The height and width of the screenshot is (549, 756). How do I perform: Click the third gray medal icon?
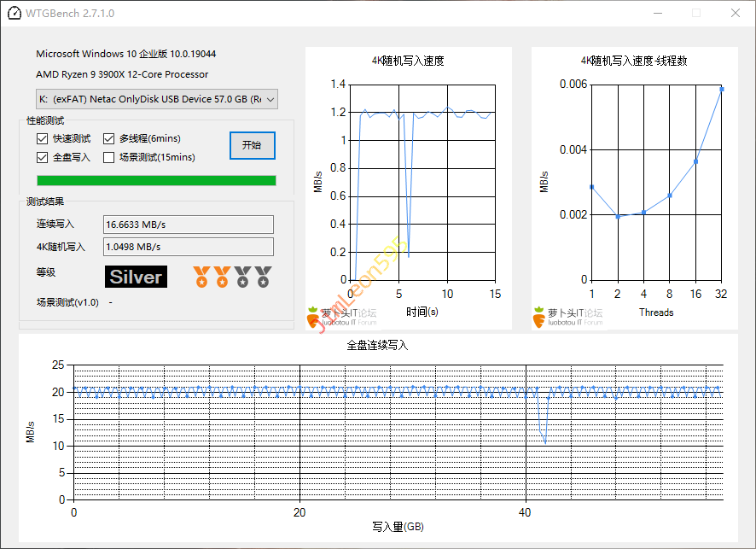(x=242, y=277)
